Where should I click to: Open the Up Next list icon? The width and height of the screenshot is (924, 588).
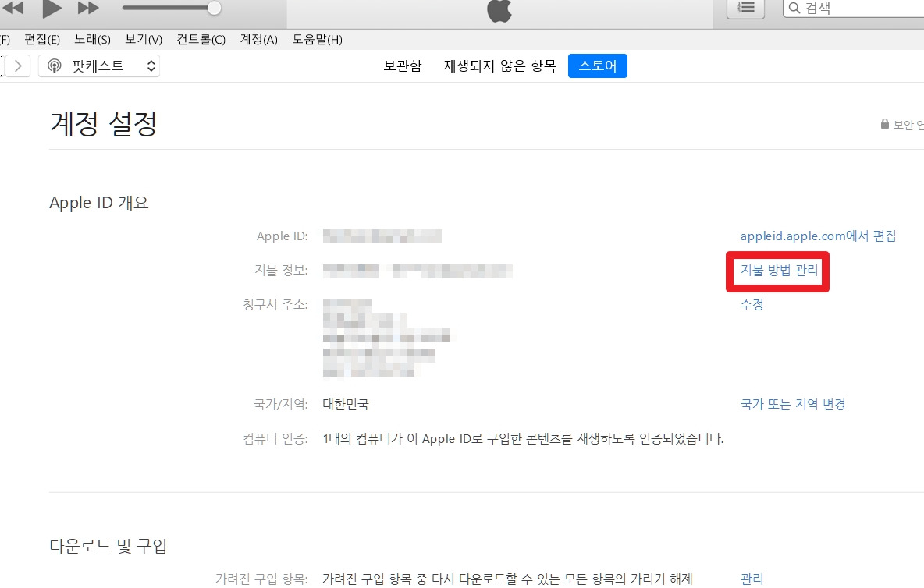(x=745, y=8)
